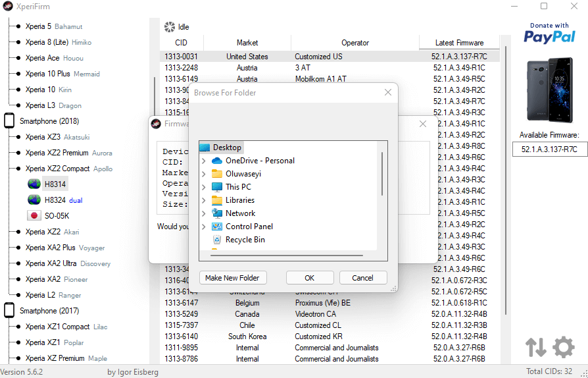Viewport: 588px width, 378px height.
Task: Click Cancel in Browse For Folder
Action: coord(363,278)
